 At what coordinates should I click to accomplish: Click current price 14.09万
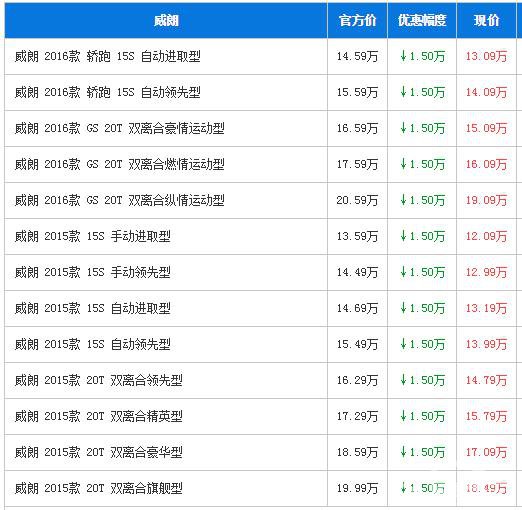[486, 92]
